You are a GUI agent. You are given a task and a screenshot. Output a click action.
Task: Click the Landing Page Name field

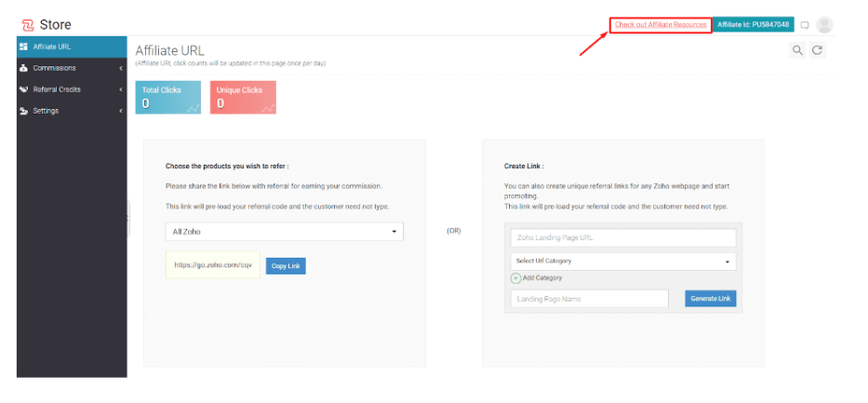[590, 299]
